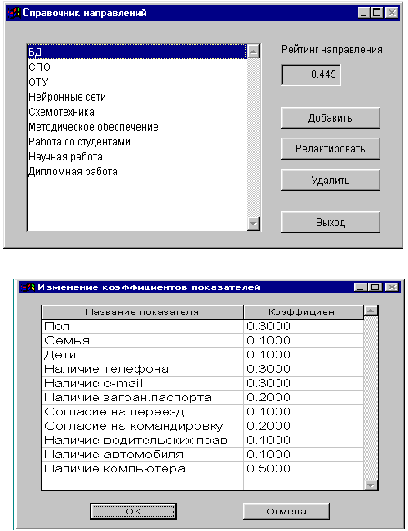Confirm the coefficients with the OK button
408x531 pixels.
[133, 511]
